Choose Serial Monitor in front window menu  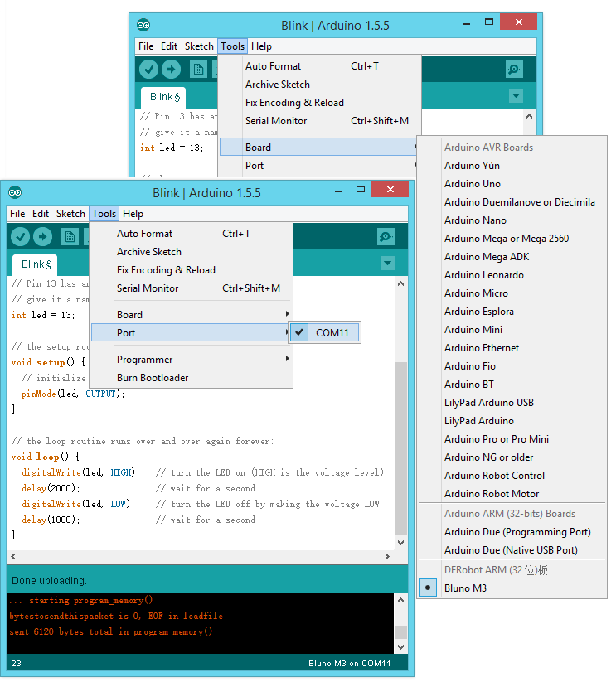click(x=192, y=288)
